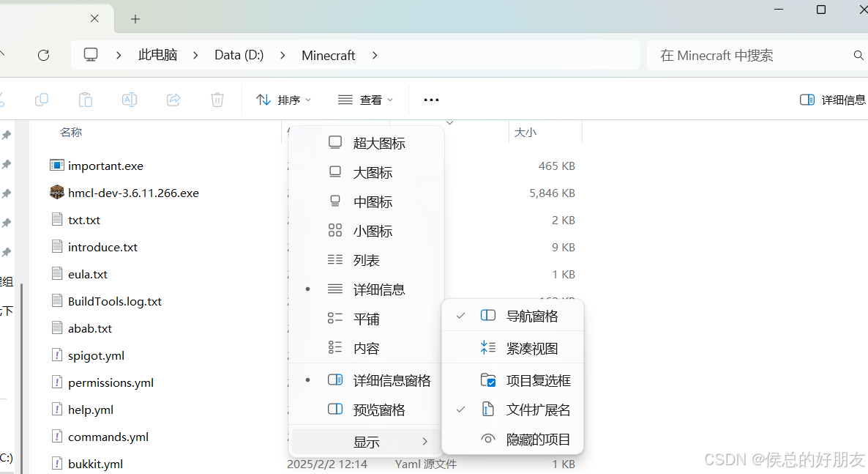Click the bukkit.yml file icon

pos(56,463)
